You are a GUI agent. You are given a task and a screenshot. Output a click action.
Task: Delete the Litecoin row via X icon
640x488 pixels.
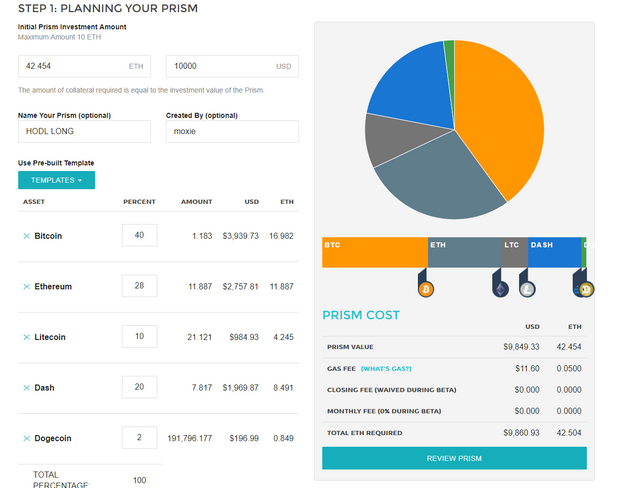point(27,337)
